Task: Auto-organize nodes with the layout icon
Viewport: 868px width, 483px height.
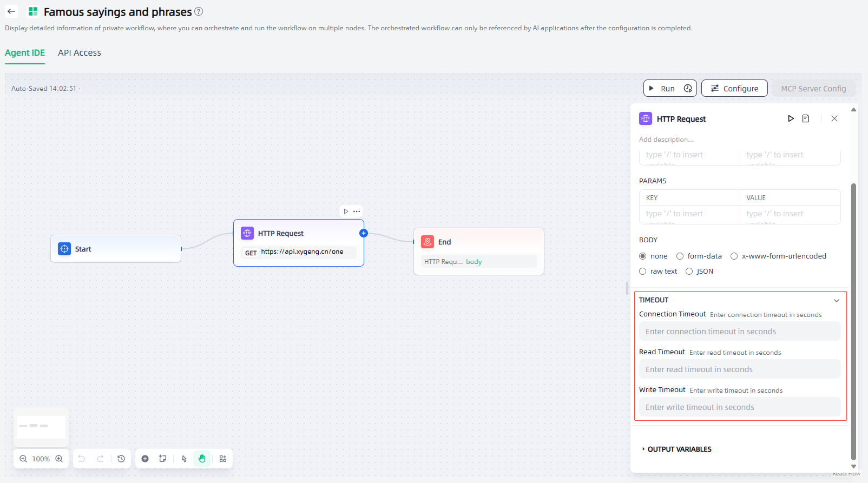Action: coord(223,459)
